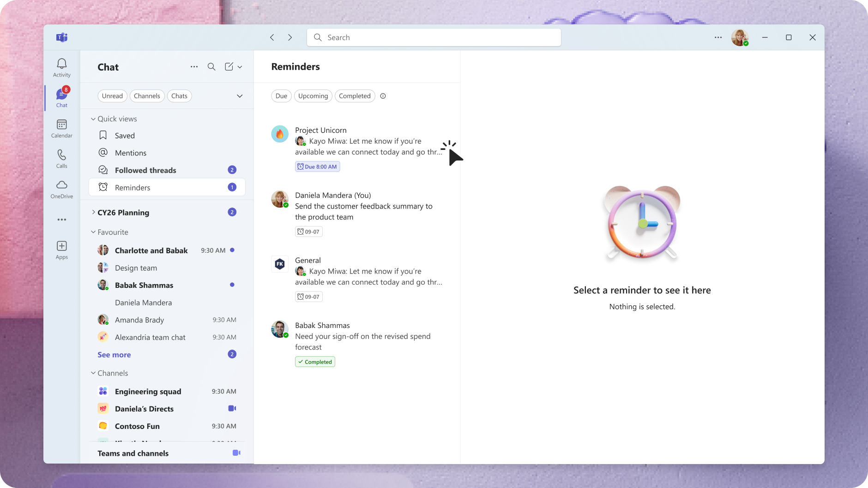Open the Activity bell in sidebar
The image size is (868, 488).
click(62, 67)
